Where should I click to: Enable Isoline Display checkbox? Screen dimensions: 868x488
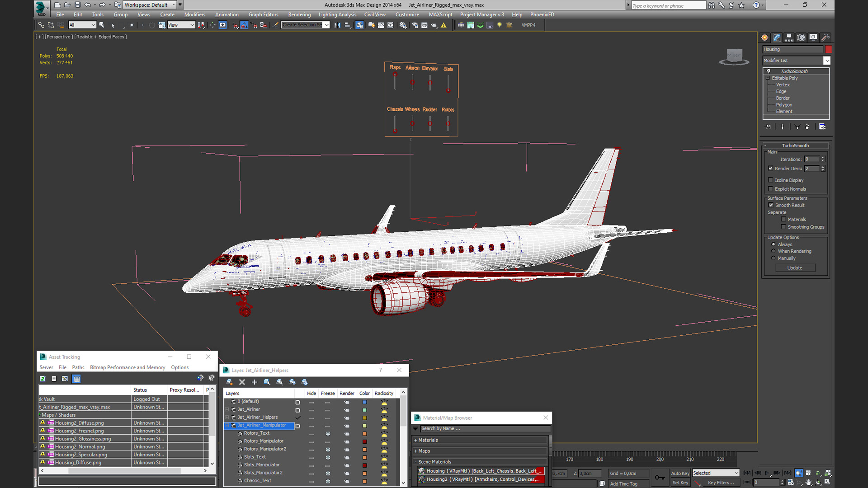click(x=770, y=180)
